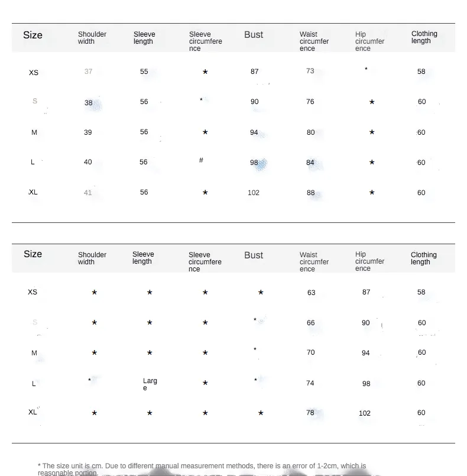Click the waist value 73 in the top table
Image resolution: width=467 pixels, height=476 pixels.
[310, 71]
